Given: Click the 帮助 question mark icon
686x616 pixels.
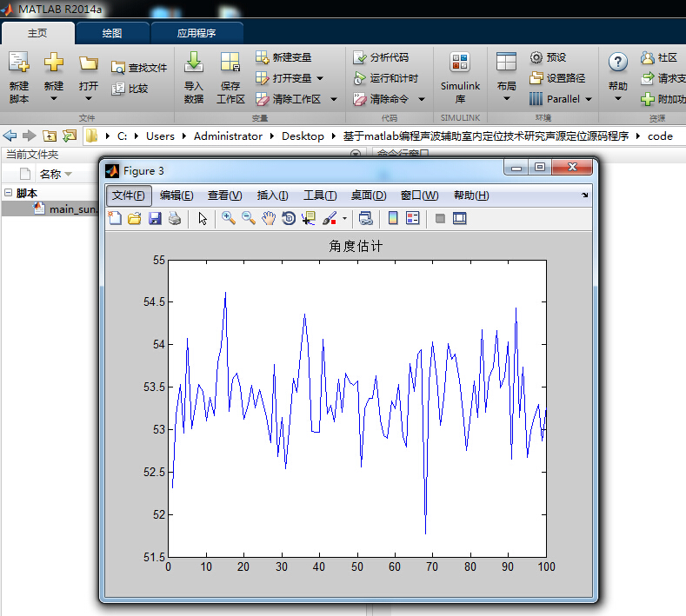Looking at the screenshot, I should click(x=618, y=62).
